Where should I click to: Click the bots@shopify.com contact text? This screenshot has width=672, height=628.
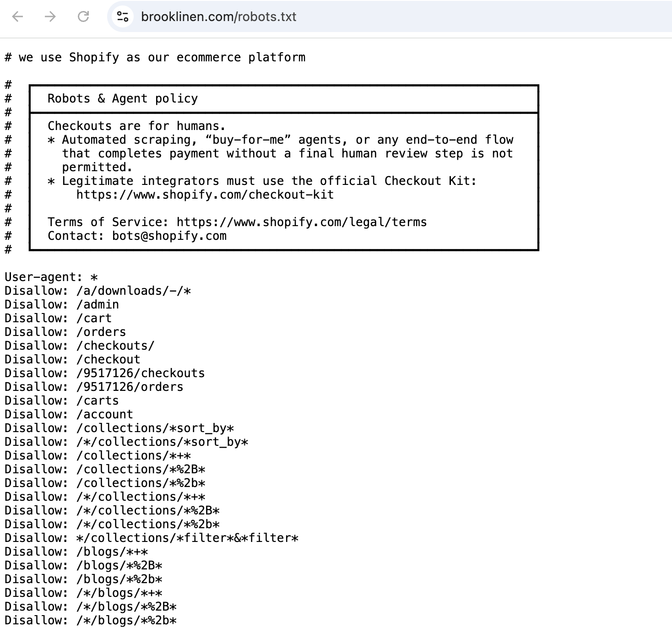coord(169,236)
